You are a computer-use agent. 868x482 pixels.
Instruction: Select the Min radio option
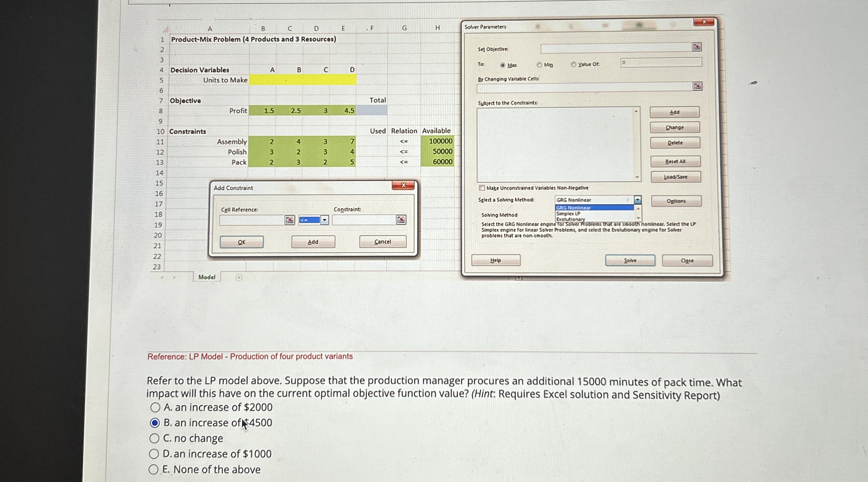tap(539, 65)
